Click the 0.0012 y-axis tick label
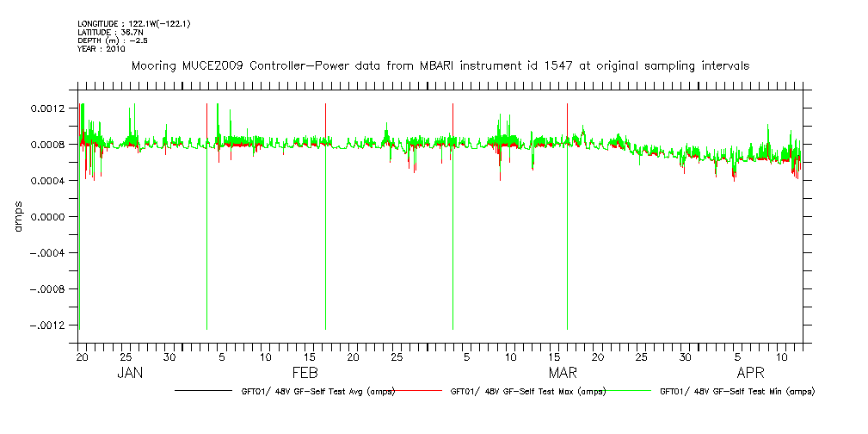Screen dimensions: 868x434 [50, 108]
